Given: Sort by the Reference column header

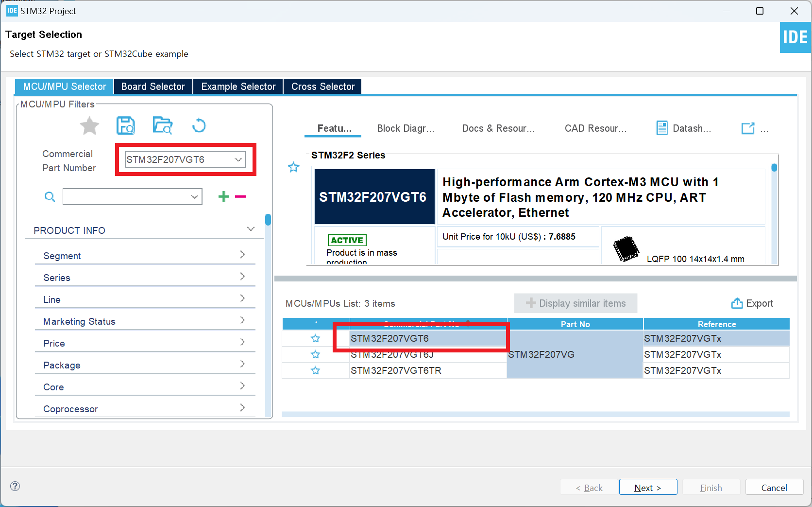Looking at the screenshot, I should 717,324.
